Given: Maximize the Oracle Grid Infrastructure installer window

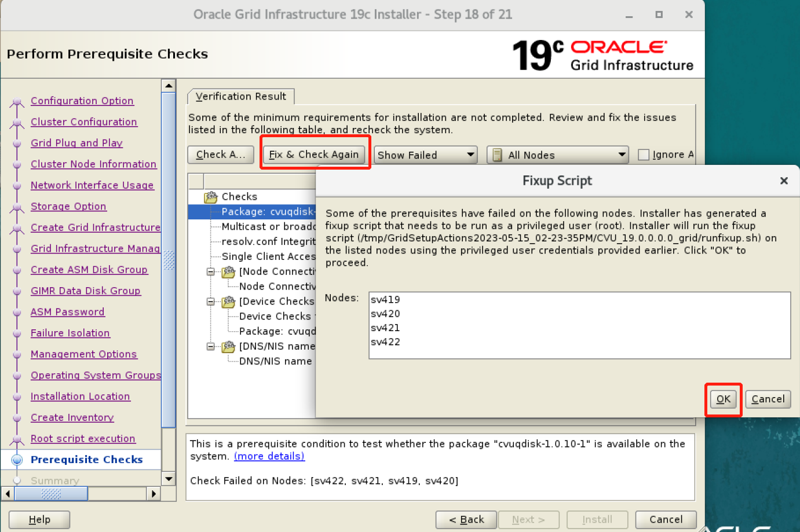Looking at the screenshot, I should click(659, 14).
